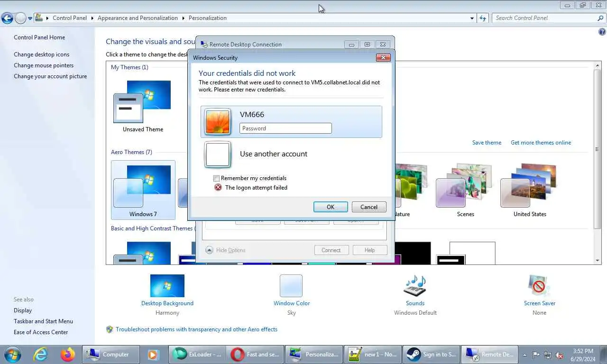Click the theme list scrollbar down arrow

598,260
